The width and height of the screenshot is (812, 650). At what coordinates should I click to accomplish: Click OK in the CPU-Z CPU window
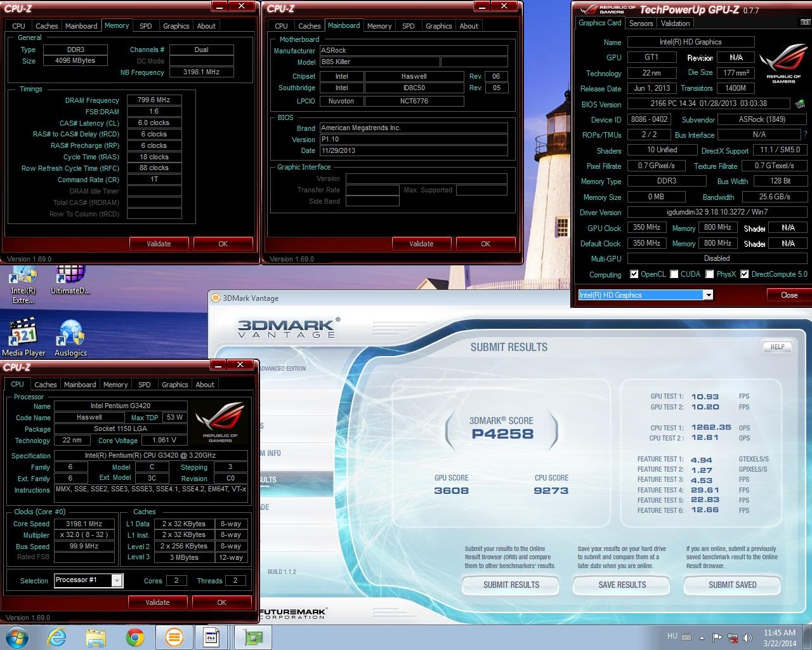[221, 602]
